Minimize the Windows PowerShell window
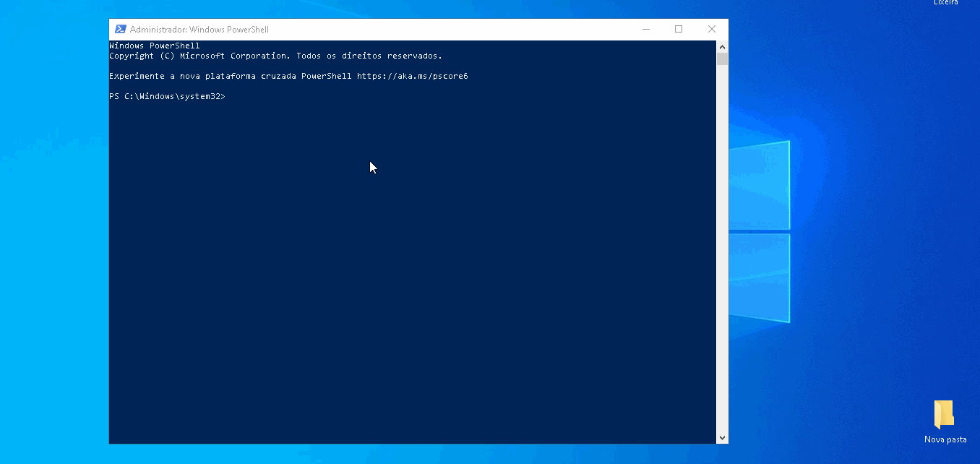Image resolution: width=980 pixels, height=464 pixels. 645,30
